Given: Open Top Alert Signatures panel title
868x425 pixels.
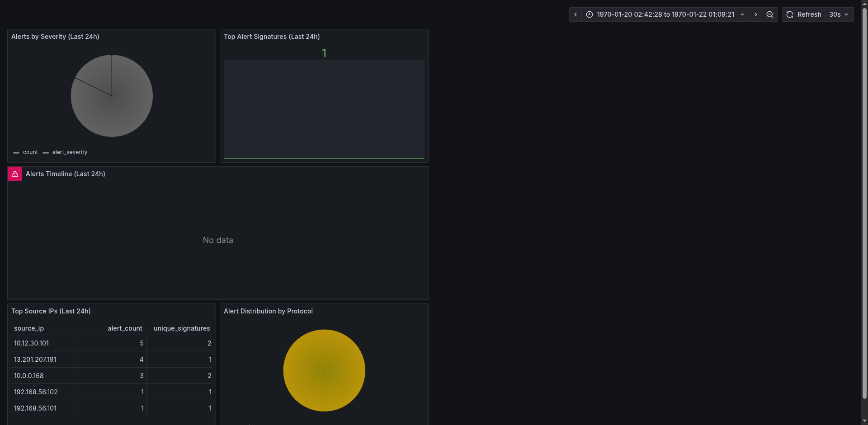Looking at the screenshot, I should tap(272, 37).
